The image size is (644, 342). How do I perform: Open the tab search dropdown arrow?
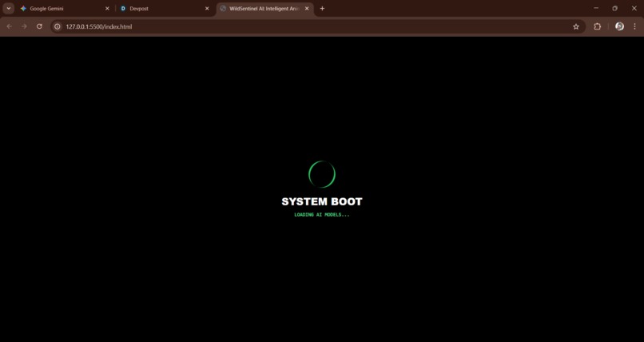click(9, 8)
